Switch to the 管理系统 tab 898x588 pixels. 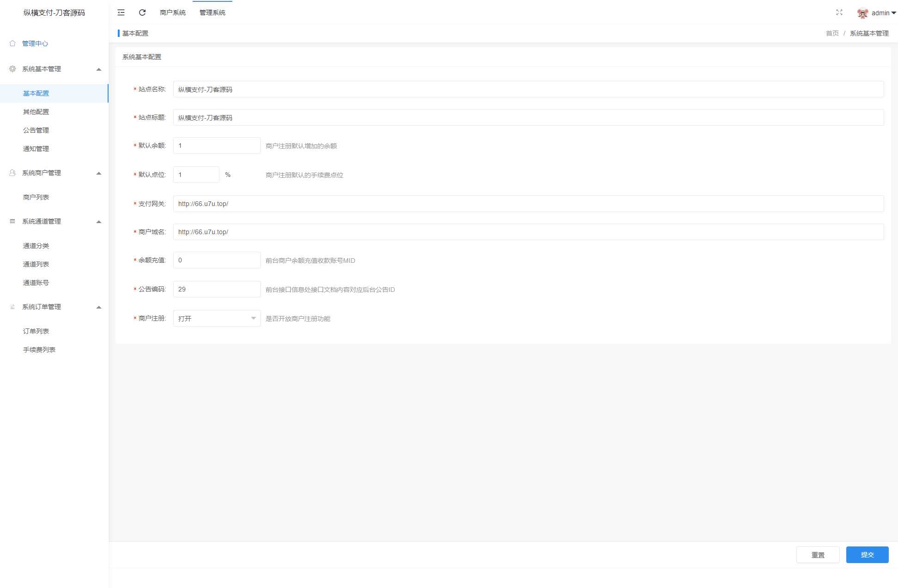212,12
